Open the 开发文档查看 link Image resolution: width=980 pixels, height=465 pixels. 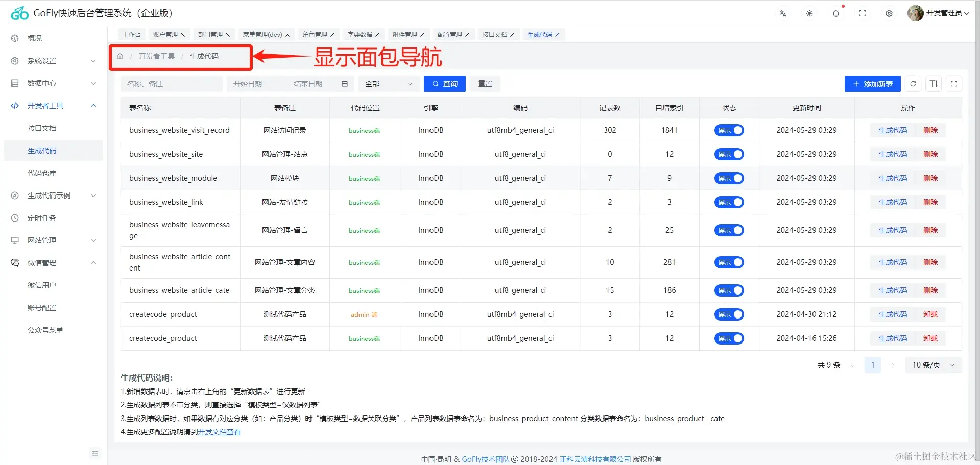click(219, 432)
